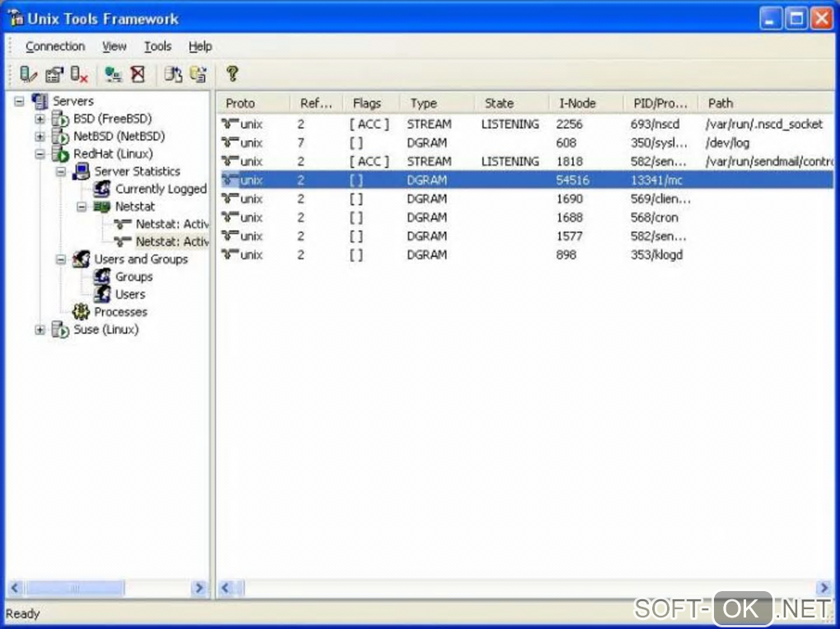Click the import servers toolbar icon
Screen dimensions: 840x629
pyautogui.click(x=173, y=74)
